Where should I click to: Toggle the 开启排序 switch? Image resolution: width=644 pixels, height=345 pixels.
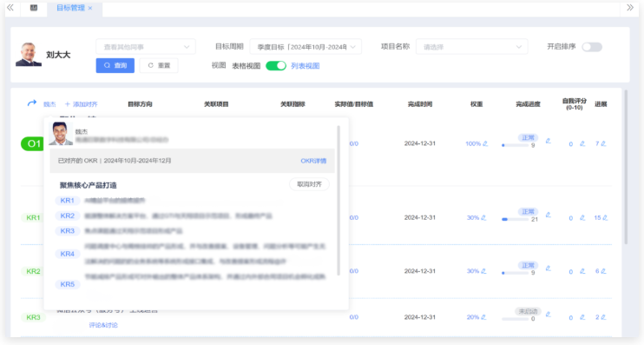592,47
